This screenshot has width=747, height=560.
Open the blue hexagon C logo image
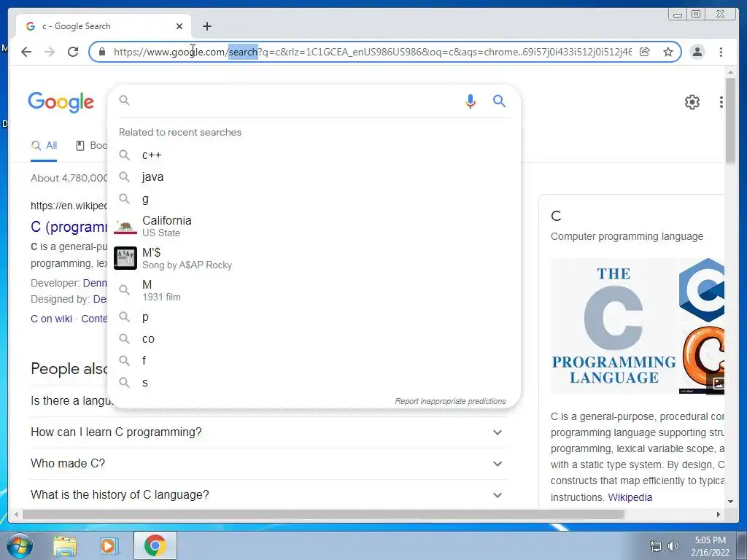pos(702,290)
